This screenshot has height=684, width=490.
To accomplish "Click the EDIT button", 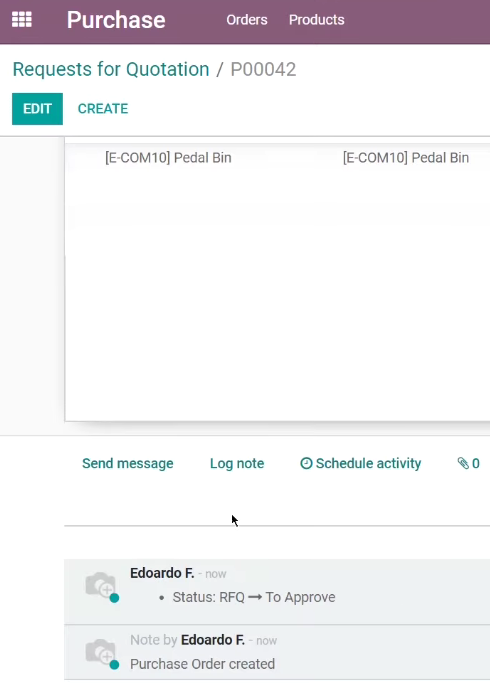I will pyautogui.click(x=37, y=109).
